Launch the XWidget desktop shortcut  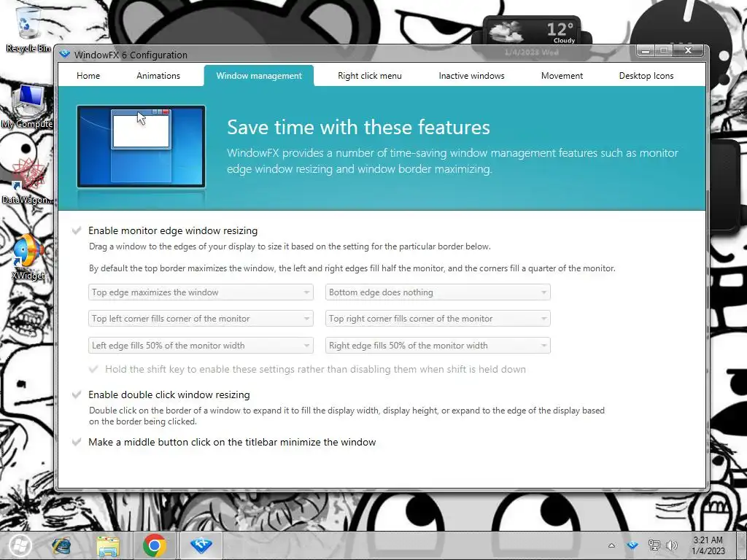tap(28, 256)
